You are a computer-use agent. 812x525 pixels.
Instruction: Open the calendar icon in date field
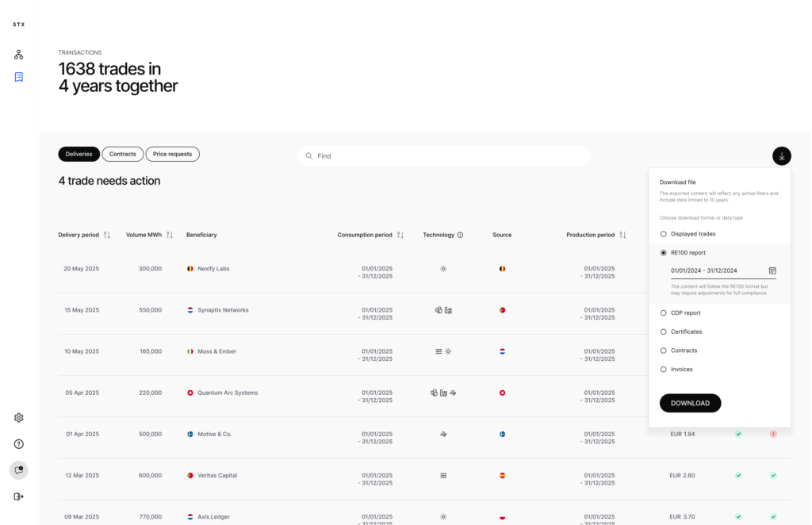click(x=772, y=270)
